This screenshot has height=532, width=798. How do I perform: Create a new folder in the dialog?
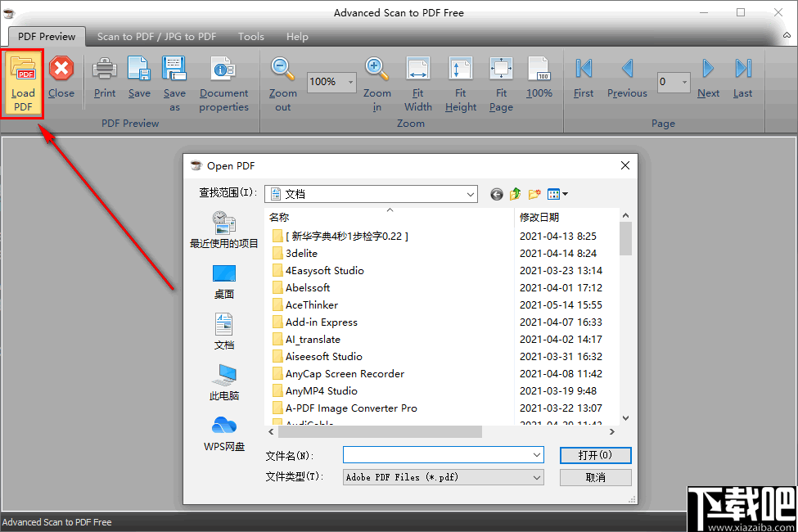(534, 194)
